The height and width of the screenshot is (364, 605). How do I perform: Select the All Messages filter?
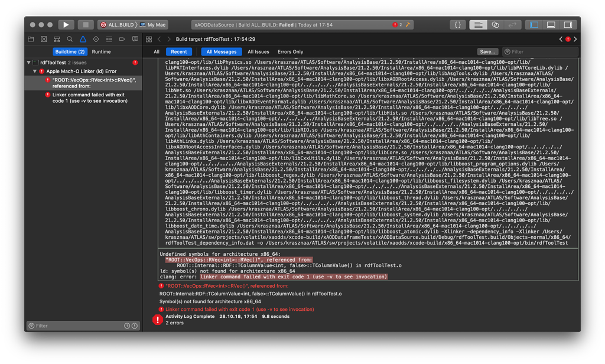point(222,52)
